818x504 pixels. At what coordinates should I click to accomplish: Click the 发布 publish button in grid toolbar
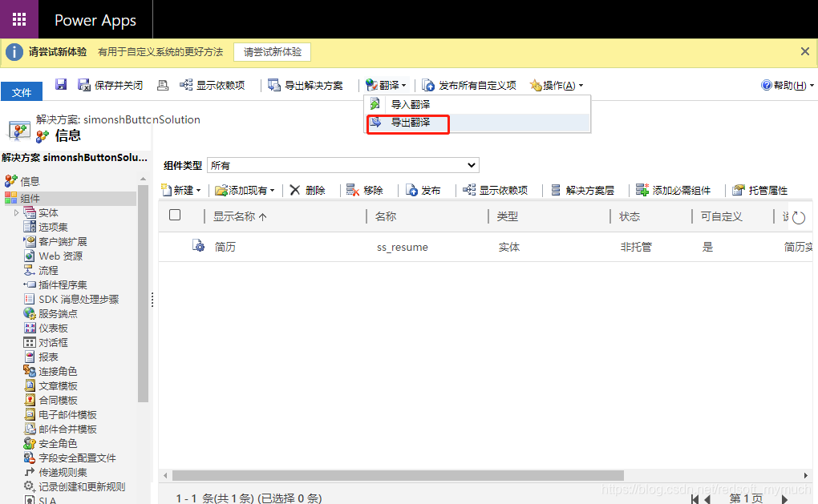pos(423,190)
